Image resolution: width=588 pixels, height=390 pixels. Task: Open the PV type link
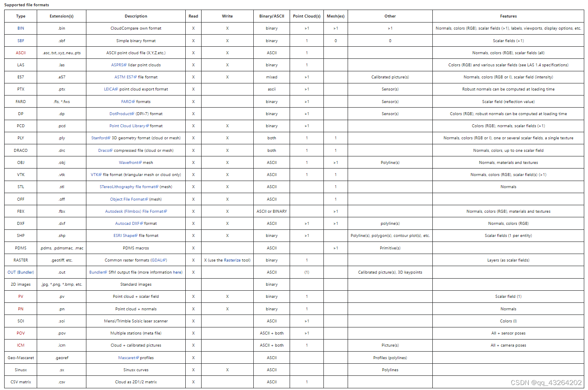21,297
